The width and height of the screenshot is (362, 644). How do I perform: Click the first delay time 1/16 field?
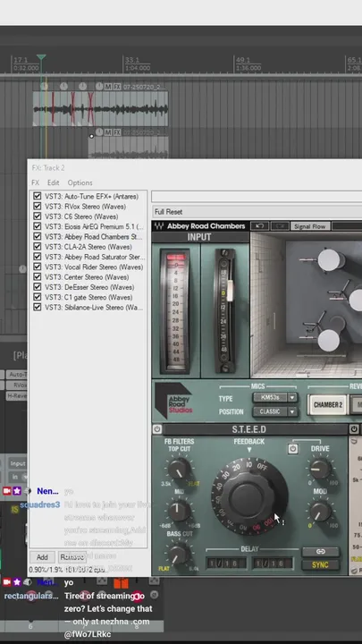[226, 563]
